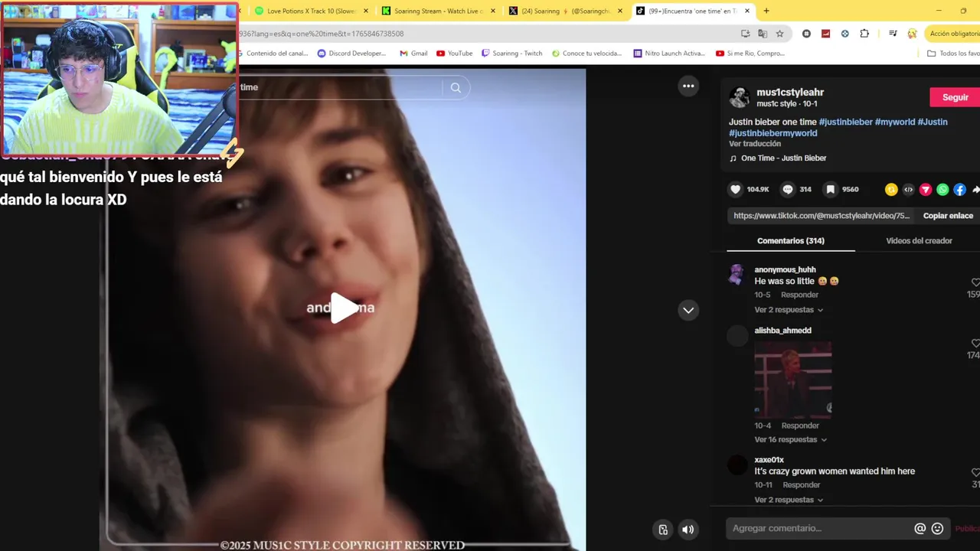Reply to anonymous_huhh's comment

click(799, 295)
